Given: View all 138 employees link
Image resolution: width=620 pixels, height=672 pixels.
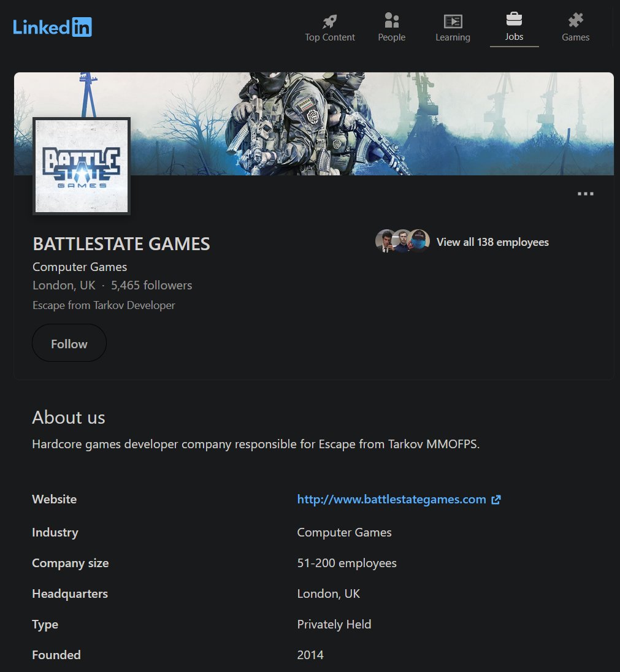Looking at the screenshot, I should [492, 242].
